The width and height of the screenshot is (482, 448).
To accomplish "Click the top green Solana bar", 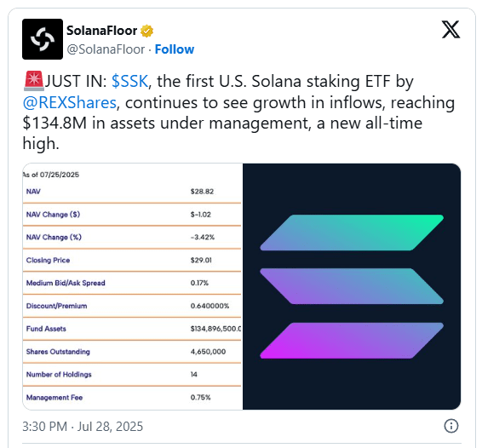I will pos(352,233).
